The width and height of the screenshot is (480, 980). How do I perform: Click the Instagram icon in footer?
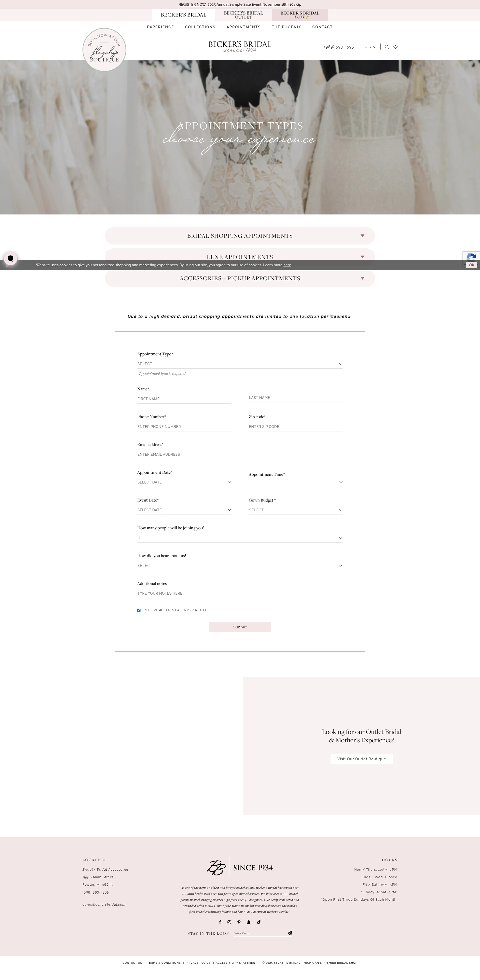point(229,922)
